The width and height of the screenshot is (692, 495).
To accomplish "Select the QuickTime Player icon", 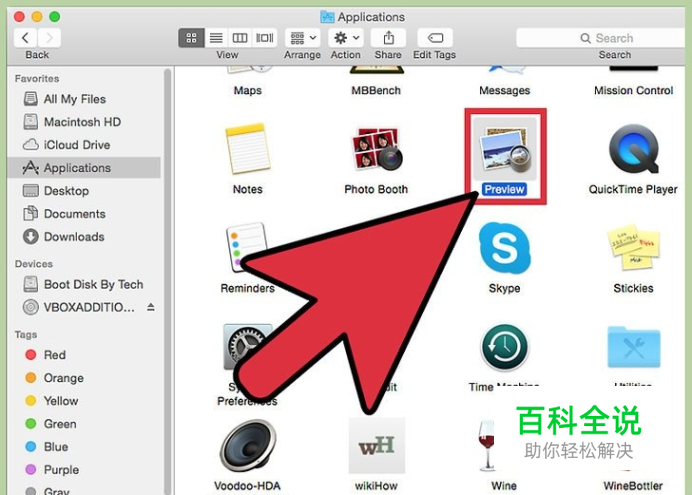I will [x=633, y=149].
